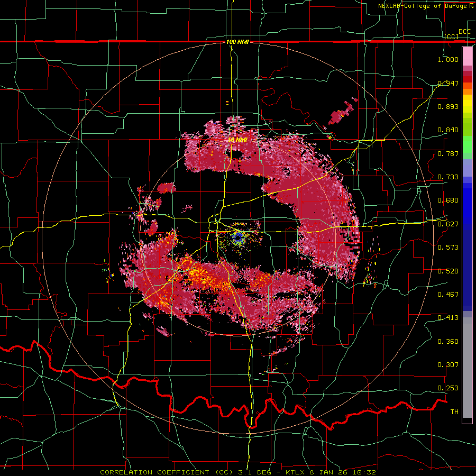Select the 0.253 legend value
This screenshot has width=476, height=476.
tap(448, 388)
